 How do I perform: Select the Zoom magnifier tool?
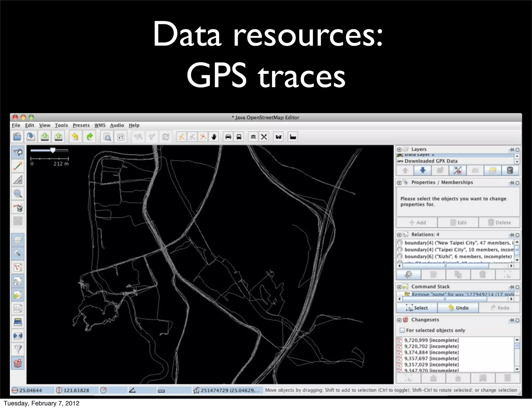coord(18,194)
